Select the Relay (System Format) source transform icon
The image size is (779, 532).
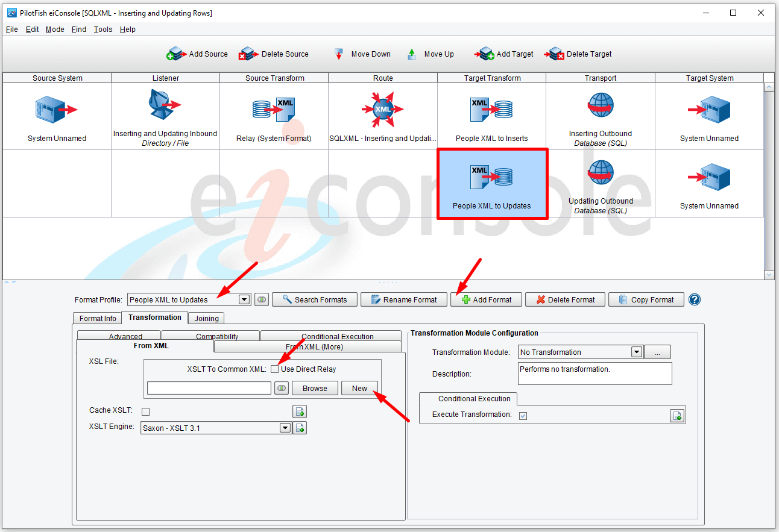[274, 110]
